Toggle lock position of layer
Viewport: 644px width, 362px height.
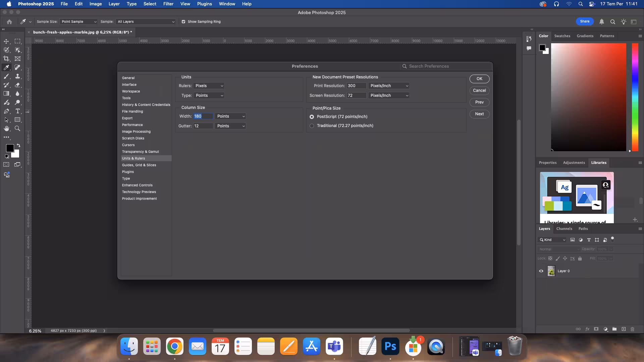565,258
